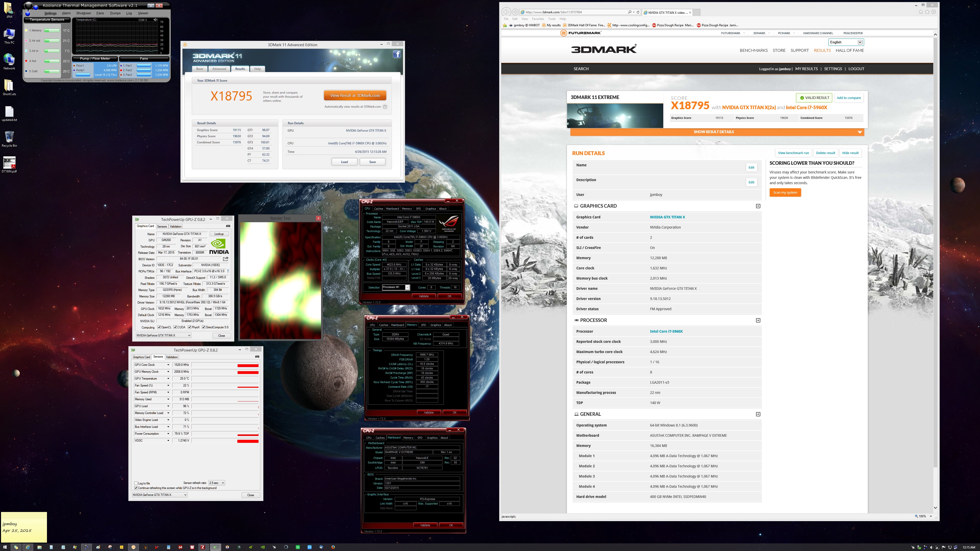
Task: Click the sensors tab camera icon in GPU-Z
Action: pos(257,357)
